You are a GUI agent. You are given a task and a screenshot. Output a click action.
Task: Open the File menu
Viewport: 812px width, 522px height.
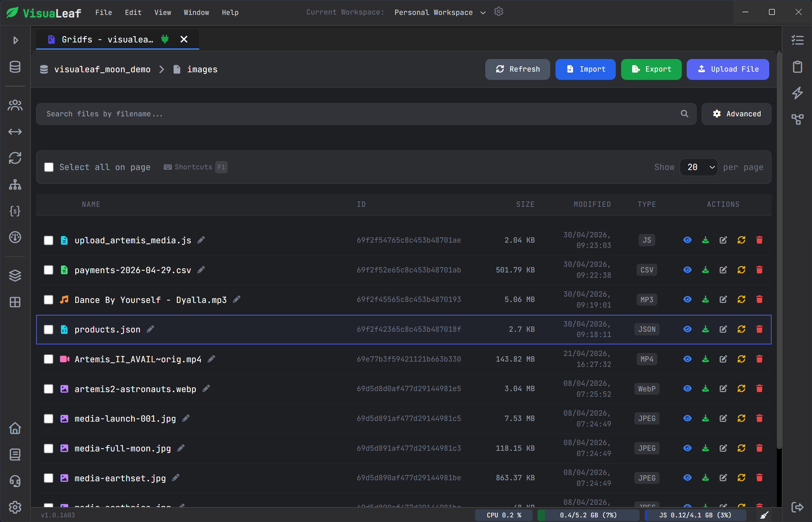(x=104, y=13)
